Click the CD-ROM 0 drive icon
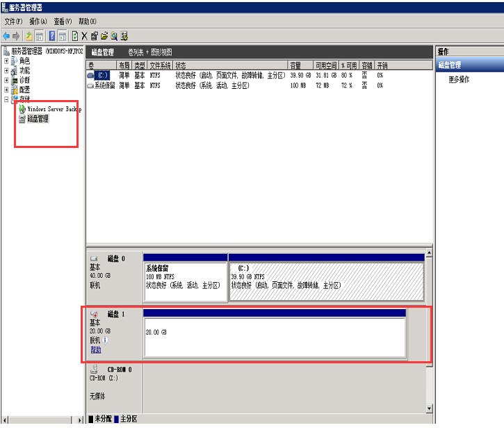 tap(95, 370)
